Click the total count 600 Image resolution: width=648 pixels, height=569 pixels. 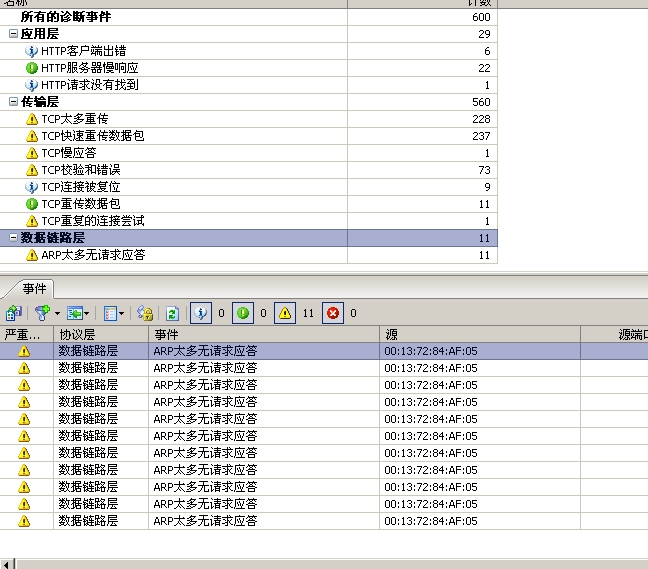point(481,17)
